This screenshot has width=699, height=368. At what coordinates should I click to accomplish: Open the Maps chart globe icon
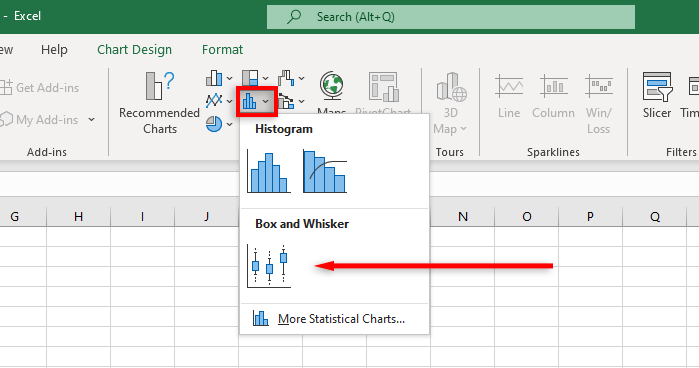pos(332,87)
